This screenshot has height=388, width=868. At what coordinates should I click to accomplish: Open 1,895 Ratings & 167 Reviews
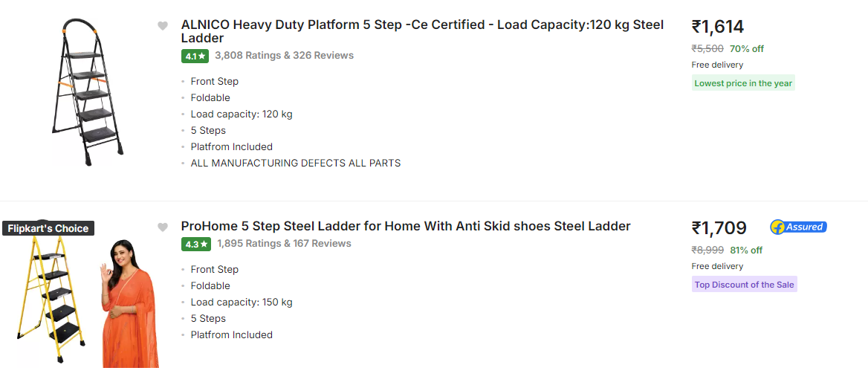pos(283,243)
